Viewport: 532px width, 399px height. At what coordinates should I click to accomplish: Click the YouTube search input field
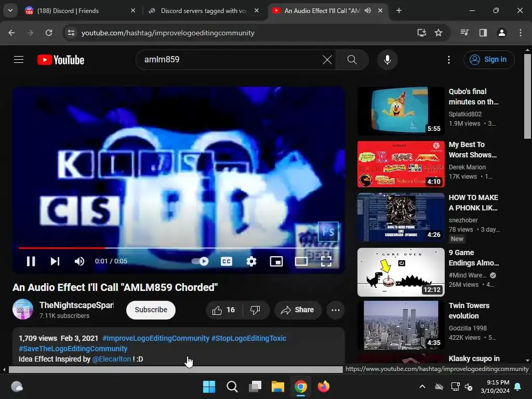pyautogui.click(x=231, y=60)
